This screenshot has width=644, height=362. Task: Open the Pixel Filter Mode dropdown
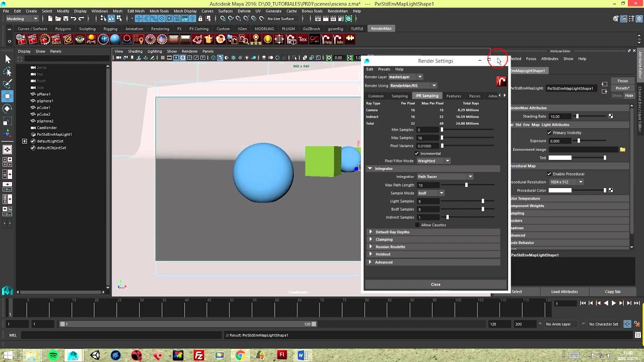[433, 161]
